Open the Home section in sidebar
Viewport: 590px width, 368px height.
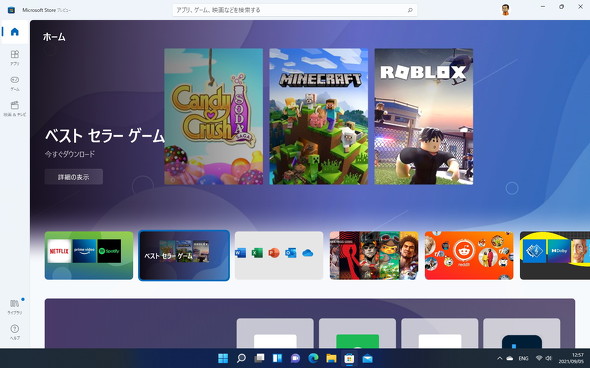point(15,32)
